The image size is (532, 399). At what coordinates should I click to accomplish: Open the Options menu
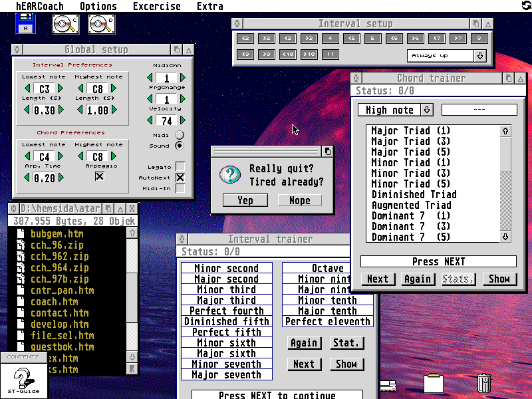(98, 6)
